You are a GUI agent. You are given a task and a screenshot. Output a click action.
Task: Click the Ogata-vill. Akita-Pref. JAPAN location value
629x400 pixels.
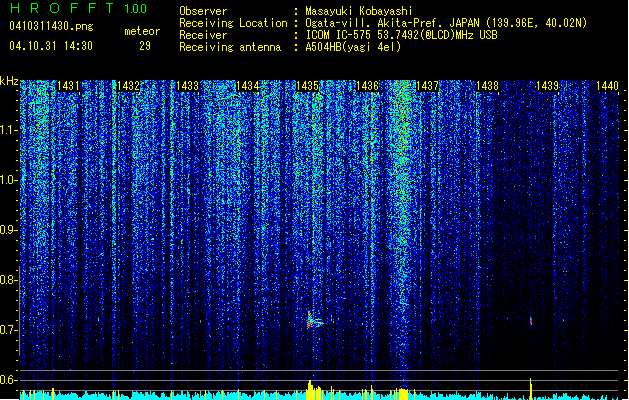point(446,23)
